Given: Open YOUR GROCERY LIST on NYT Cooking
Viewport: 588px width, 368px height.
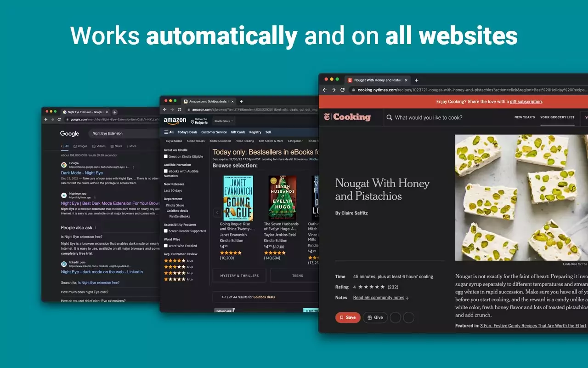Looking at the screenshot, I should coord(557,117).
